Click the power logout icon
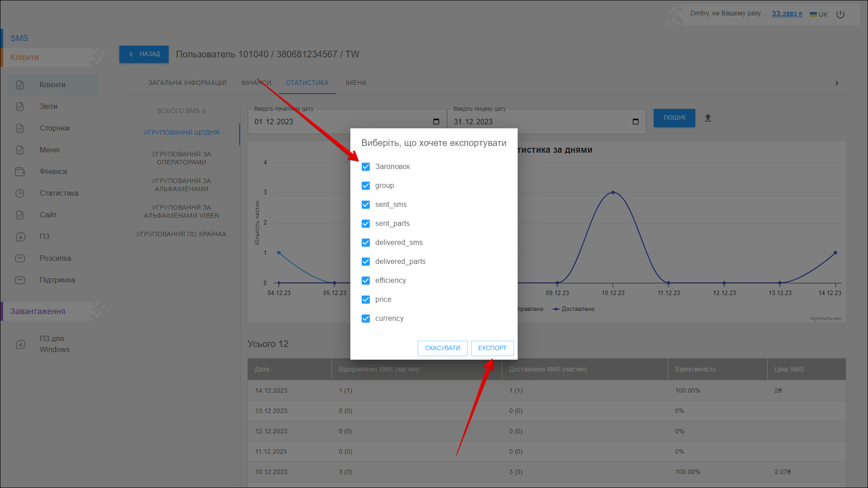Image resolution: width=868 pixels, height=488 pixels. tap(840, 14)
